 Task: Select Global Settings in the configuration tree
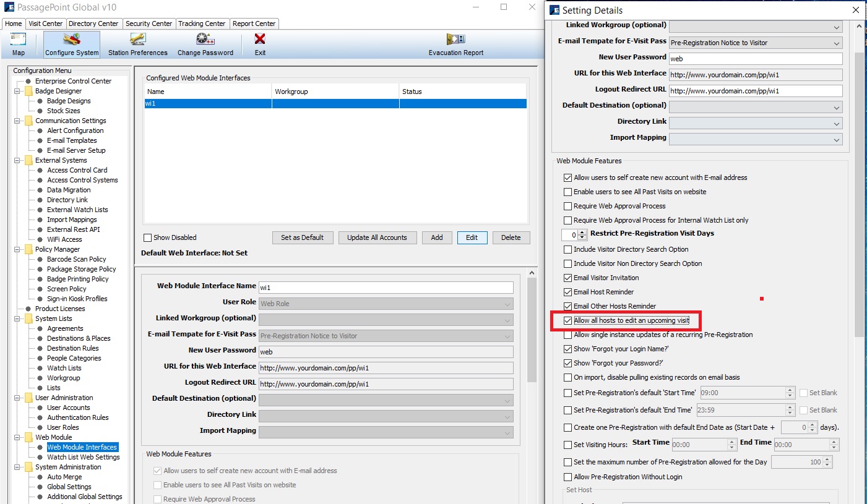coord(69,487)
